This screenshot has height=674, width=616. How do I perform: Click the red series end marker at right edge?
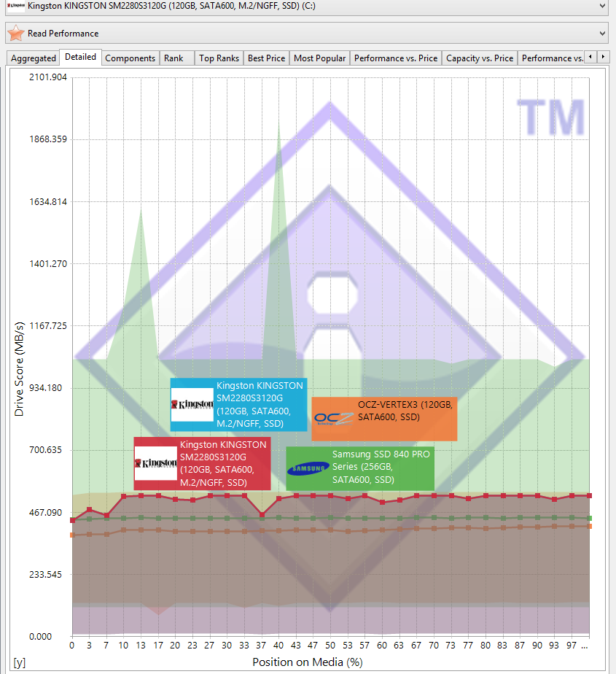589,495
